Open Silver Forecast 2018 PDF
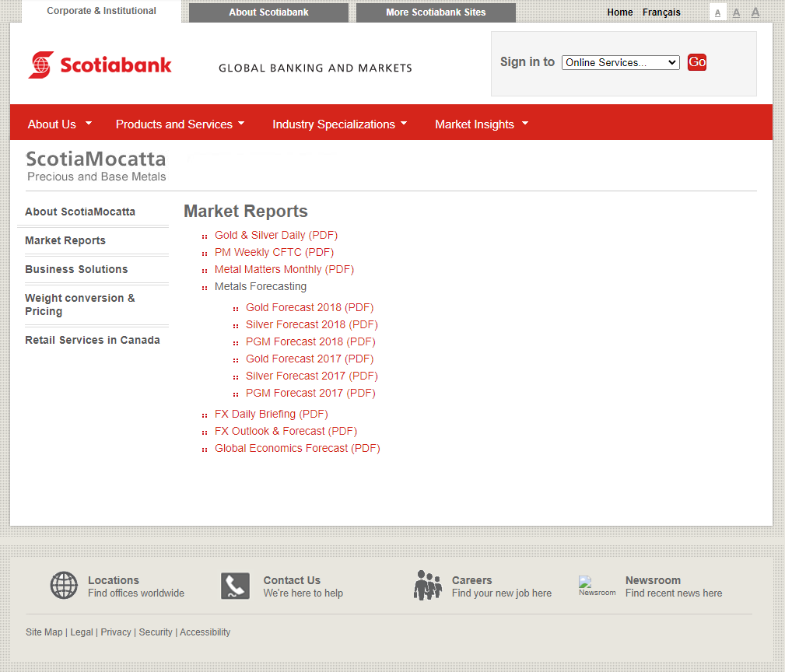 312,324
